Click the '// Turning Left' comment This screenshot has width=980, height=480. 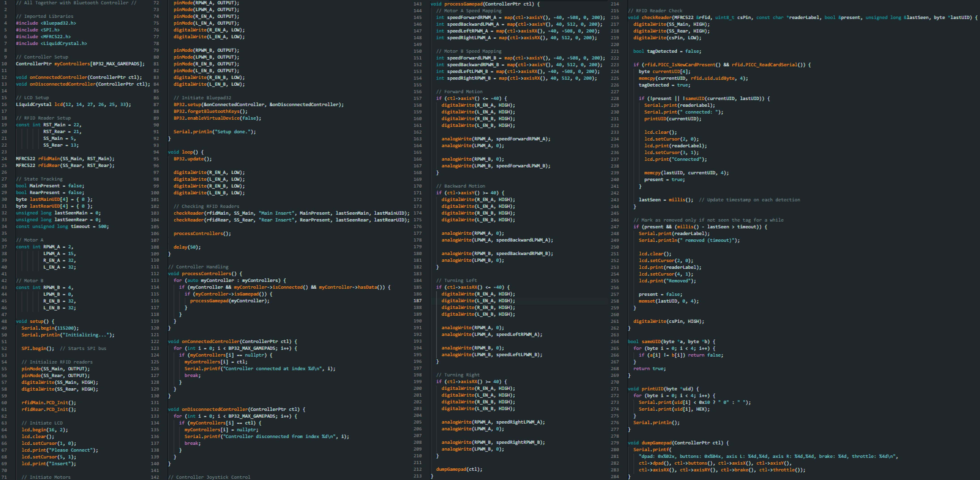(456, 281)
